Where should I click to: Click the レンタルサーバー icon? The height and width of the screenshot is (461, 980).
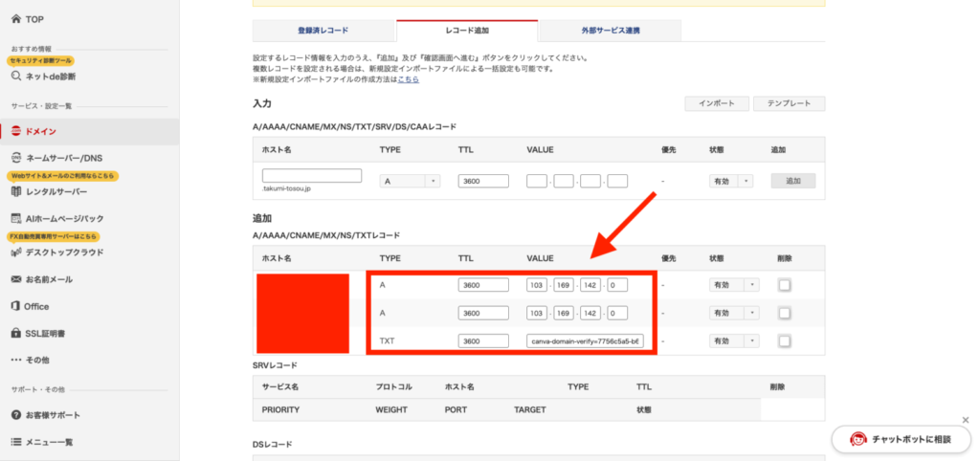tap(16, 191)
